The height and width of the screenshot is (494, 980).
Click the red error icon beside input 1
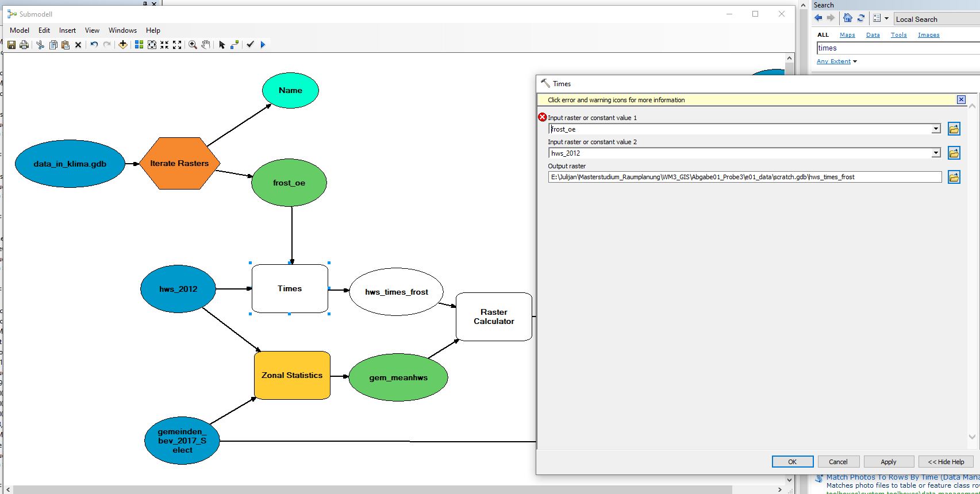tap(543, 117)
